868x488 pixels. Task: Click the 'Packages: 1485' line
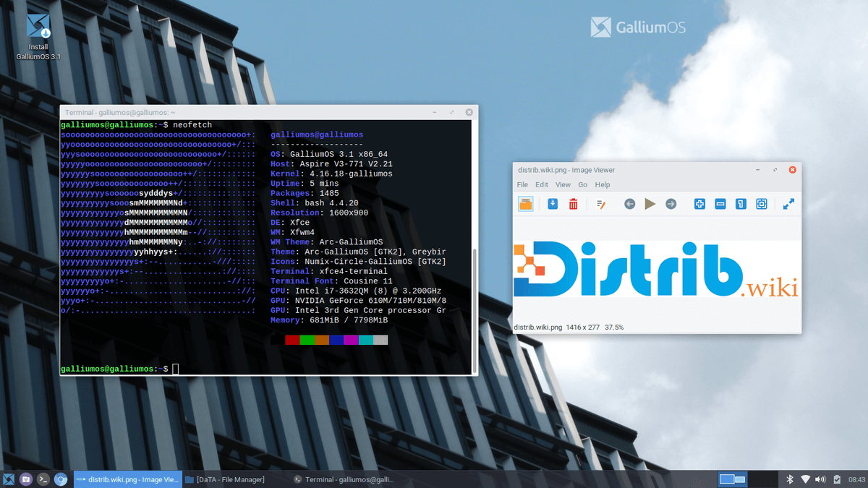(305, 193)
